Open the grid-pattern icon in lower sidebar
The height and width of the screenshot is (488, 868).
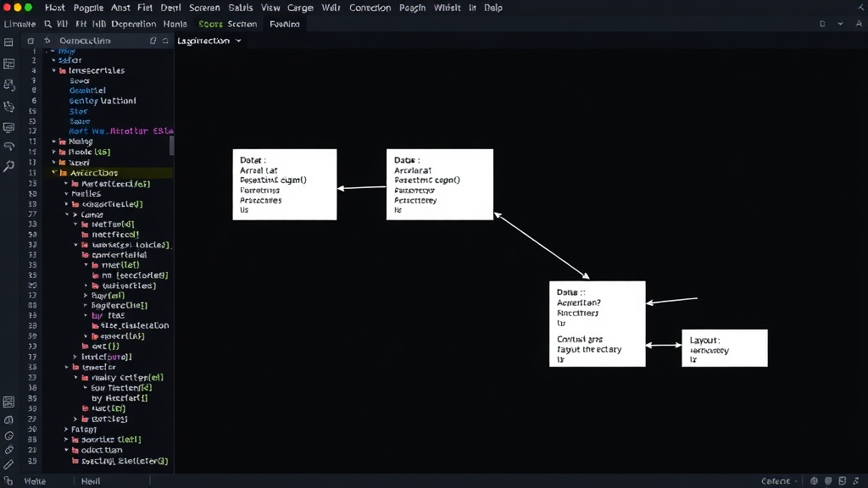coord(8,402)
